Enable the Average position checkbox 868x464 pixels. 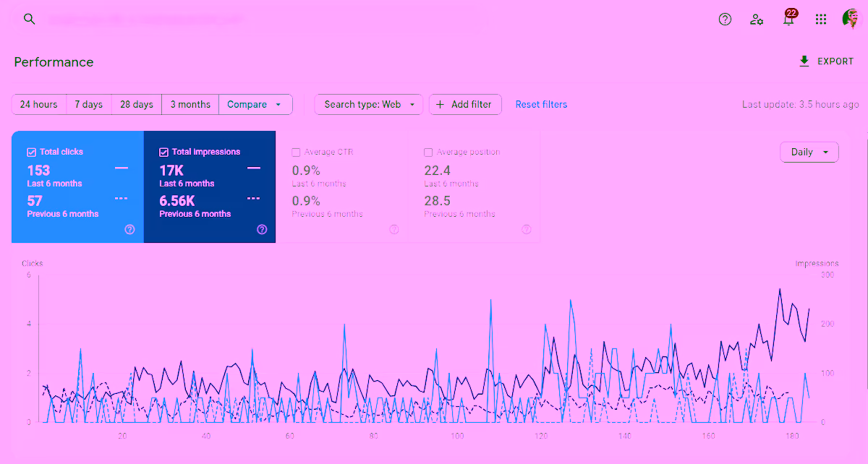coord(428,152)
